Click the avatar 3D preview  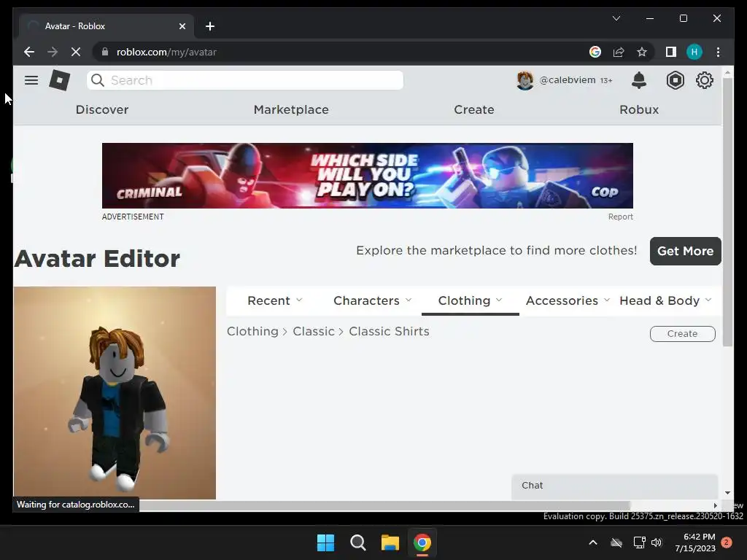coord(115,393)
